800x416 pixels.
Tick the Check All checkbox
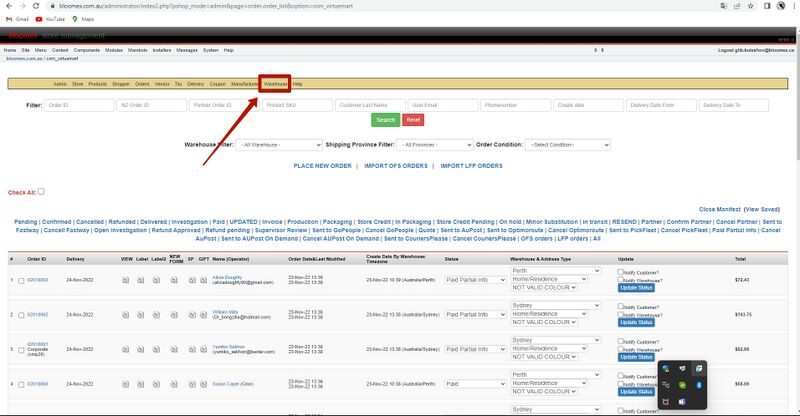tap(41, 191)
